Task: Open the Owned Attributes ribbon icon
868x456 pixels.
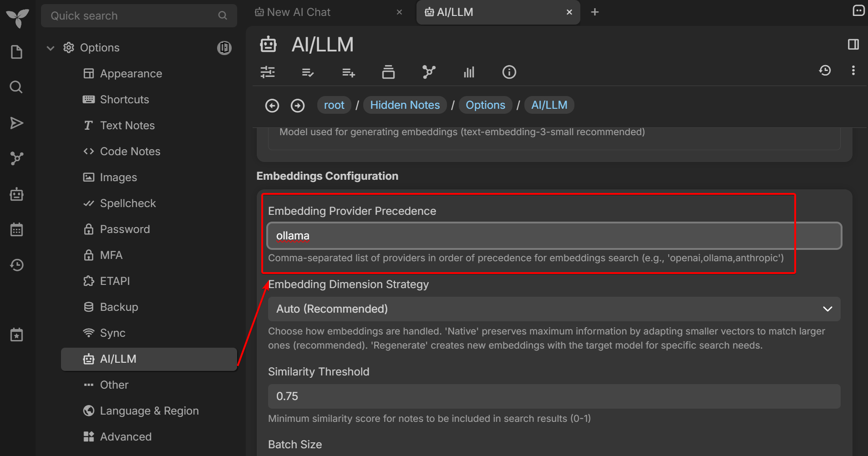Action: (x=308, y=72)
